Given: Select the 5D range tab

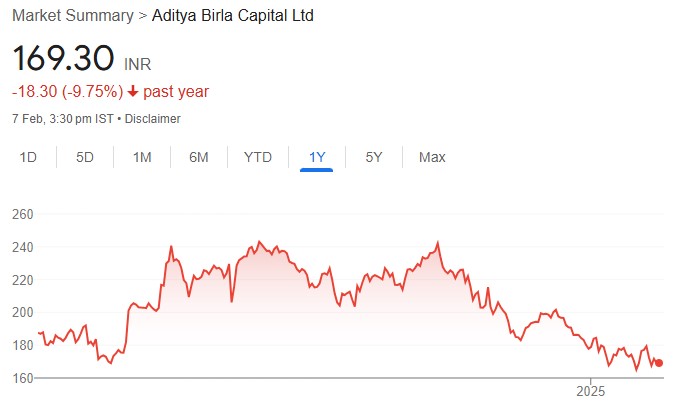Looking at the screenshot, I should pyautogui.click(x=85, y=157).
